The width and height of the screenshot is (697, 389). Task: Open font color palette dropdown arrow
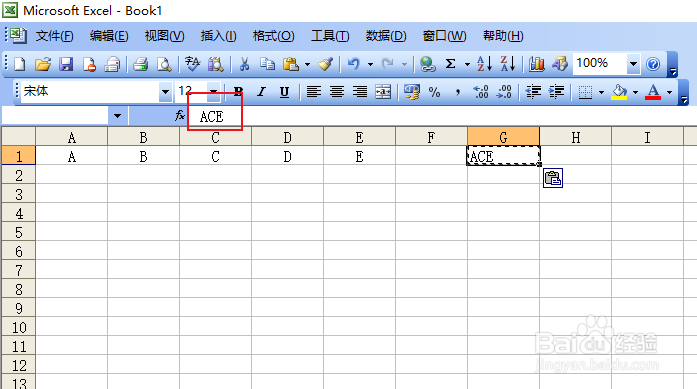coord(669,92)
